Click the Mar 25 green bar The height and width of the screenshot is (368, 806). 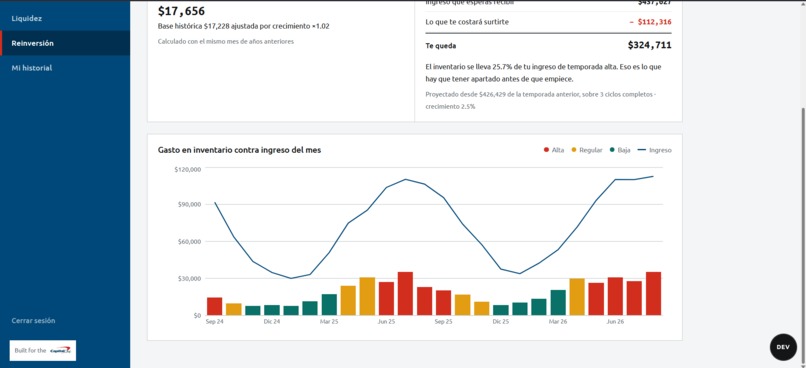(x=329, y=304)
